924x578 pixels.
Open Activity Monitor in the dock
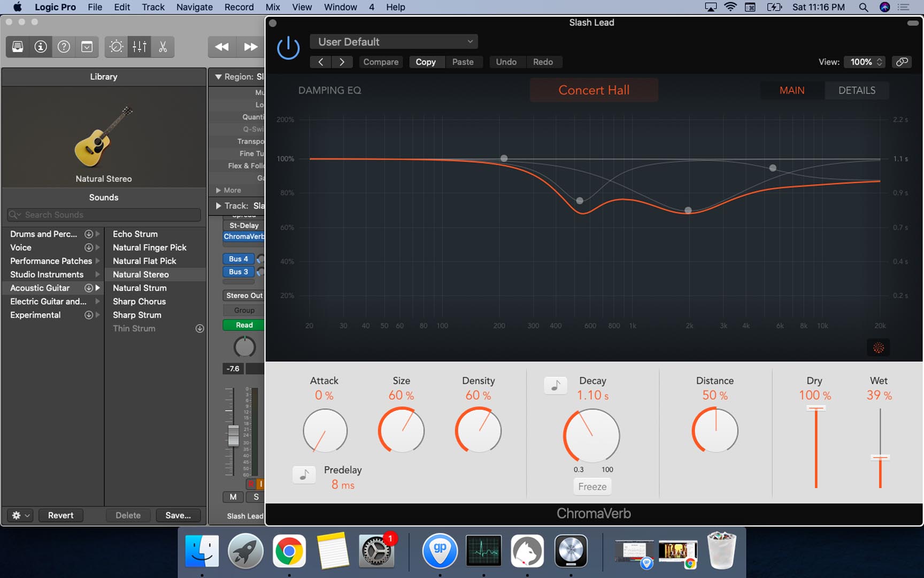click(484, 551)
